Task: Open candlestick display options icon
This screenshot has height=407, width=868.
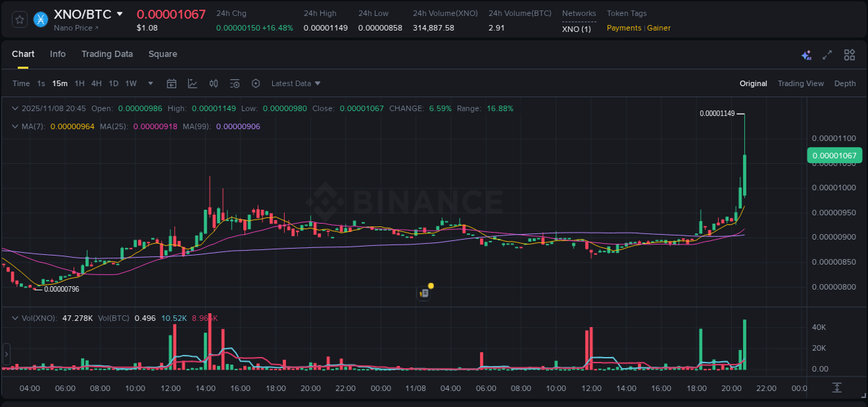Action: 214,83
